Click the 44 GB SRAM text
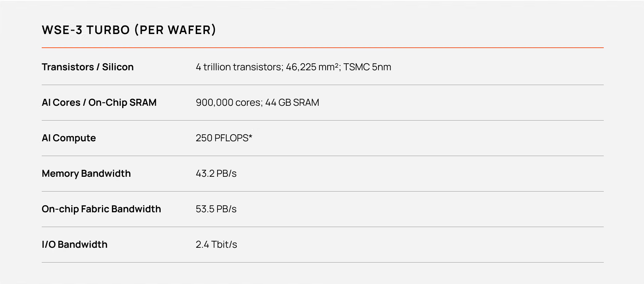 click(x=292, y=102)
